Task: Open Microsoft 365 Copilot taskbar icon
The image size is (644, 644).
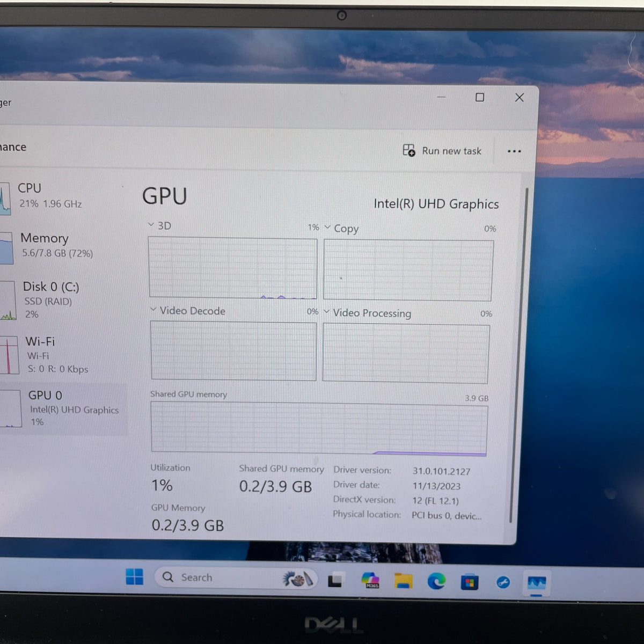Action: (x=370, y=580)
